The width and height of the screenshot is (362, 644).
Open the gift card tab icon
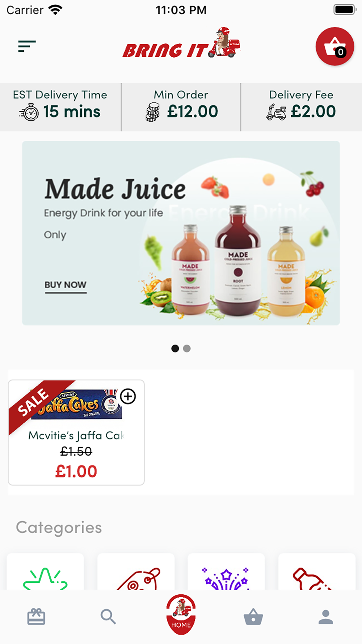pos(36,616)
